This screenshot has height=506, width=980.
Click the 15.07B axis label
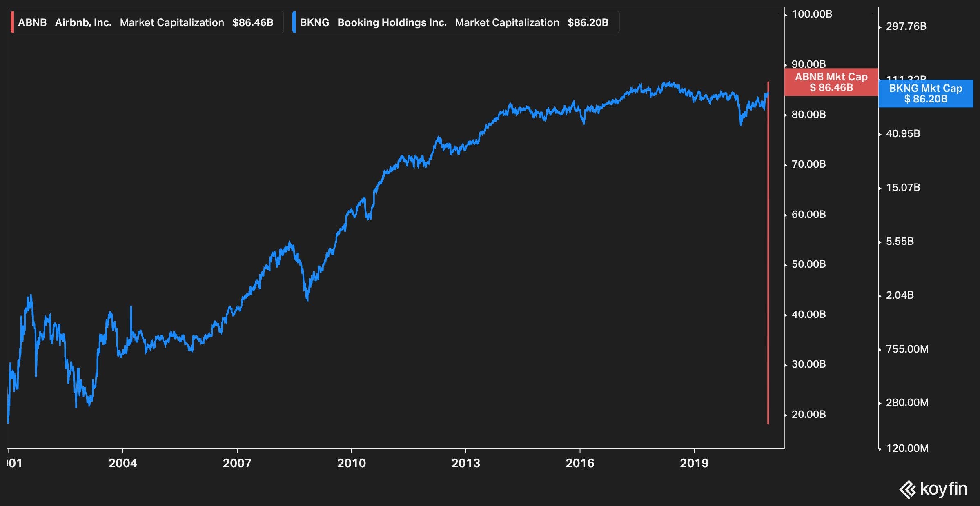coord(903,188)
